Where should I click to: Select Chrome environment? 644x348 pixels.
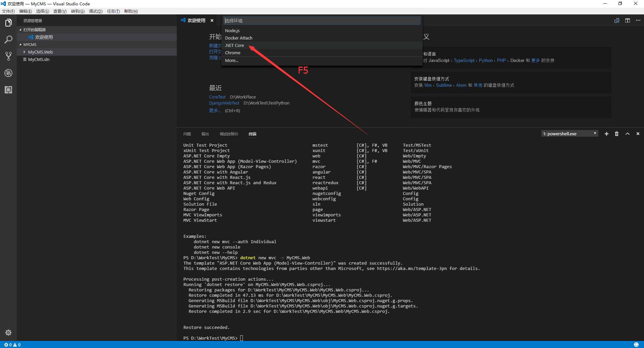322,53
